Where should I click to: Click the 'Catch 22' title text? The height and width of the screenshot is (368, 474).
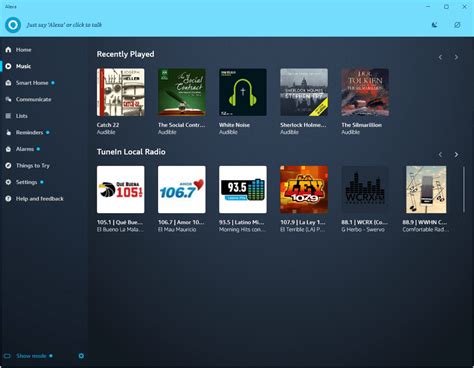pyautogui.click(x=108, y=125)
